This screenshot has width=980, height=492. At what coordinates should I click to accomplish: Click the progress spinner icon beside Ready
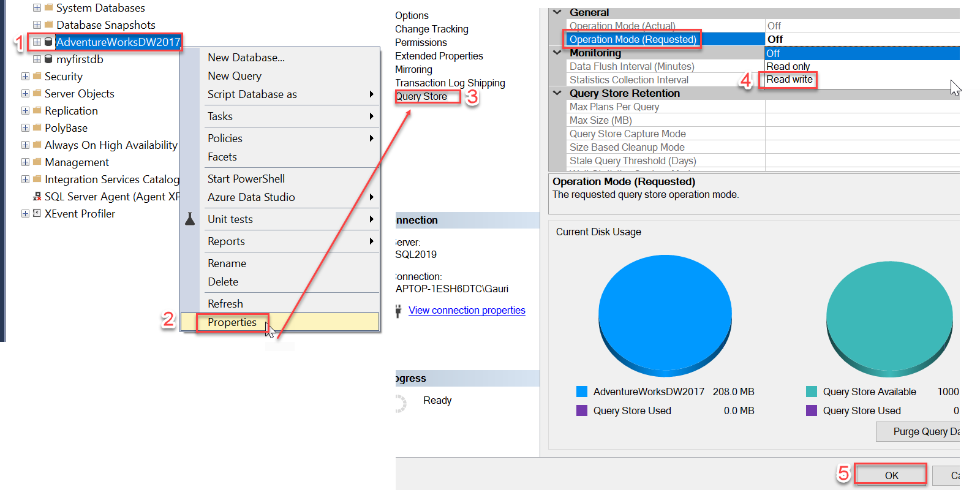400,403
